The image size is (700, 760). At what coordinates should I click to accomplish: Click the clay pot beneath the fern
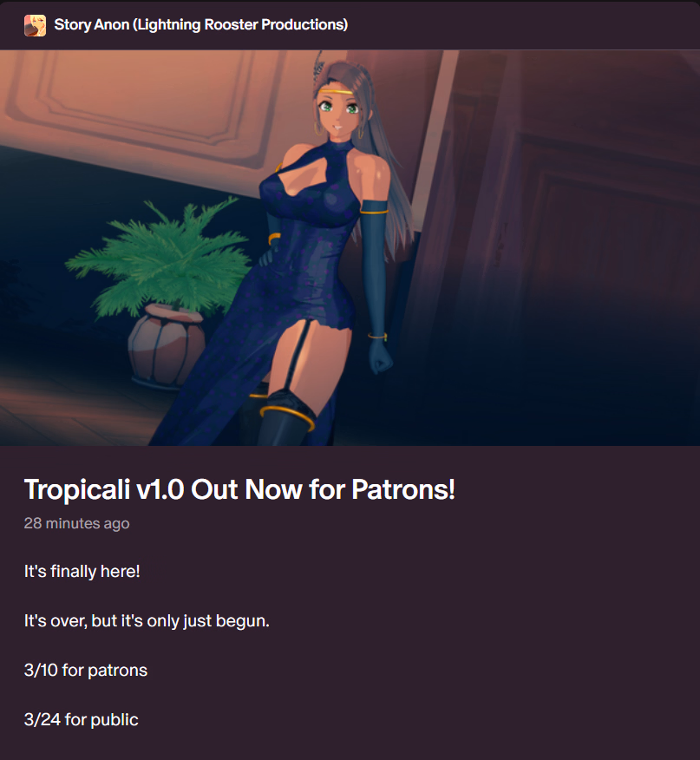(166, 345)
